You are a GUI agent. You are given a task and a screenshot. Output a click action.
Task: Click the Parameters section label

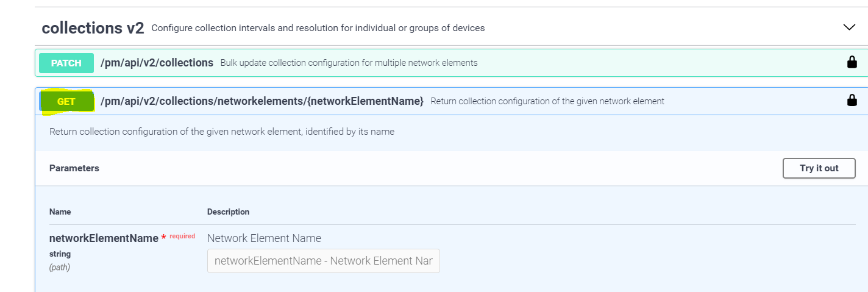pos(74,168)
